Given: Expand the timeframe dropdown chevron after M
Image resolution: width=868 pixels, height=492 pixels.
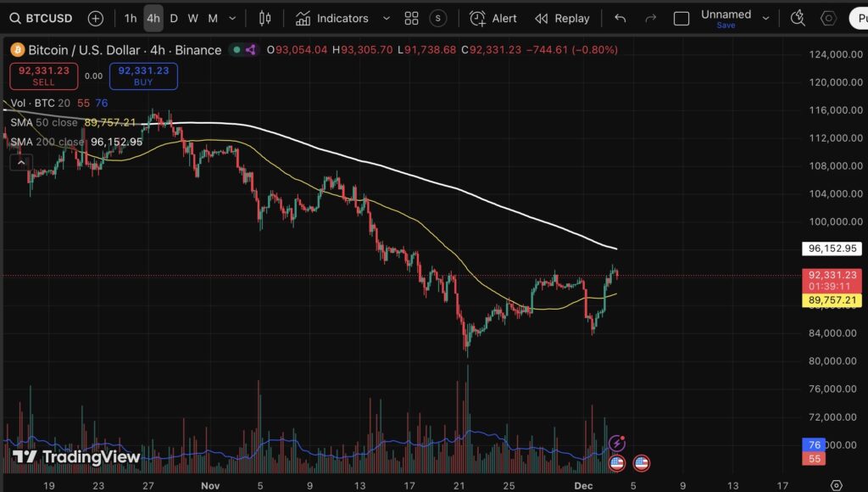Looking at the screenshot, I should 232,18.
